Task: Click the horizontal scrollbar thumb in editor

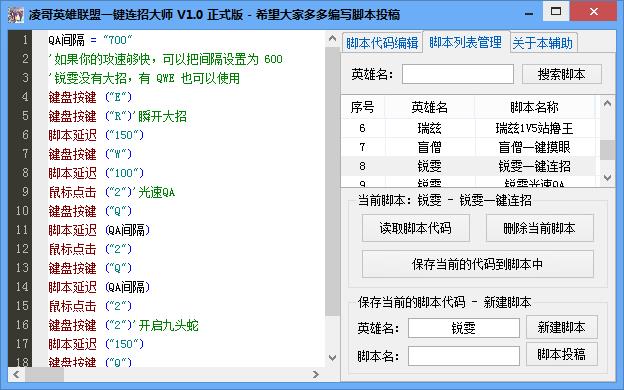Action: [44, 374]
